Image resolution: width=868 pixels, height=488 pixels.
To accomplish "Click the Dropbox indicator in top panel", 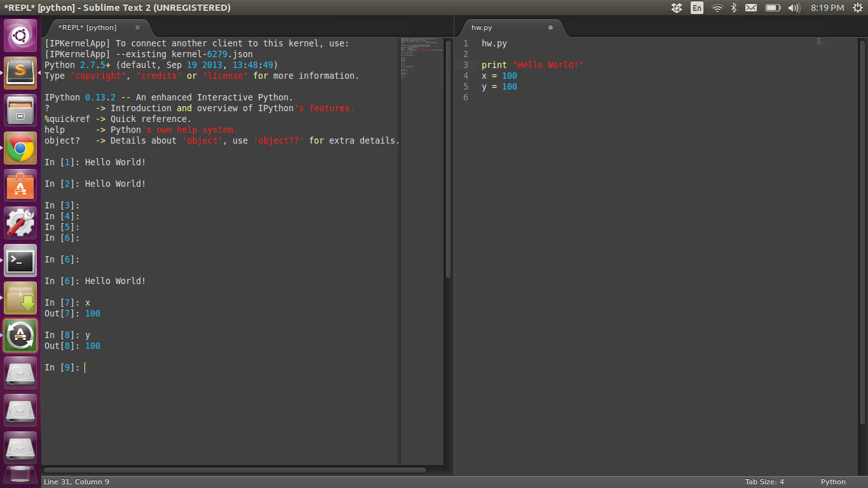I will coord(677,8).
